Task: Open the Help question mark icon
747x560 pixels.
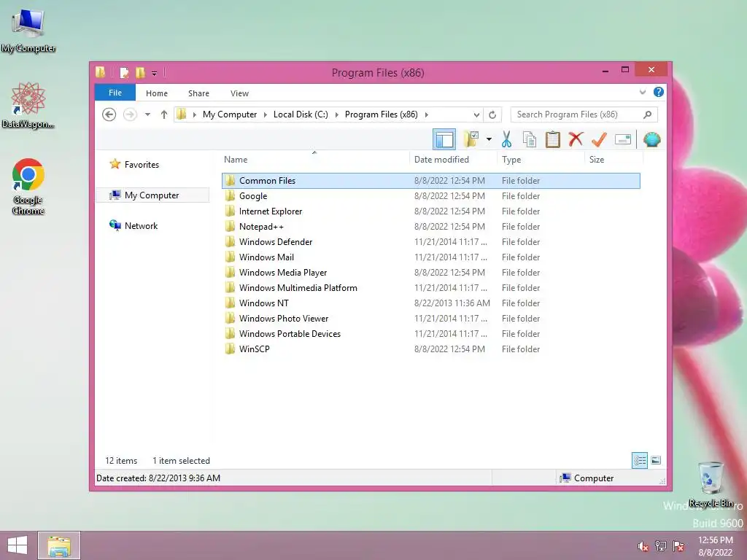Action: [659, 93]
